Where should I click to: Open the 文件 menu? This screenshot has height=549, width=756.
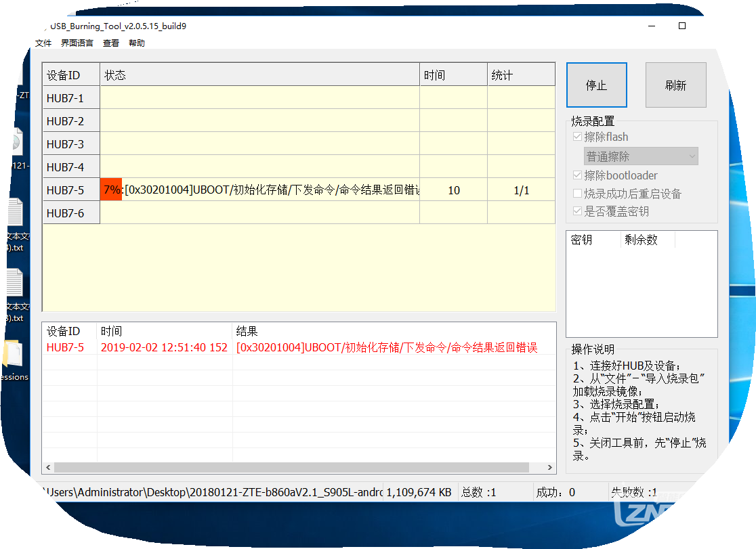pos(43,43)
